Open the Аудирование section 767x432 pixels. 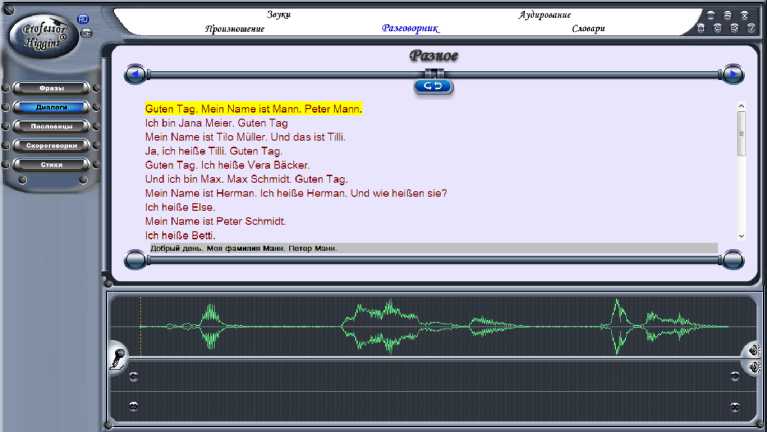point(545,15)
